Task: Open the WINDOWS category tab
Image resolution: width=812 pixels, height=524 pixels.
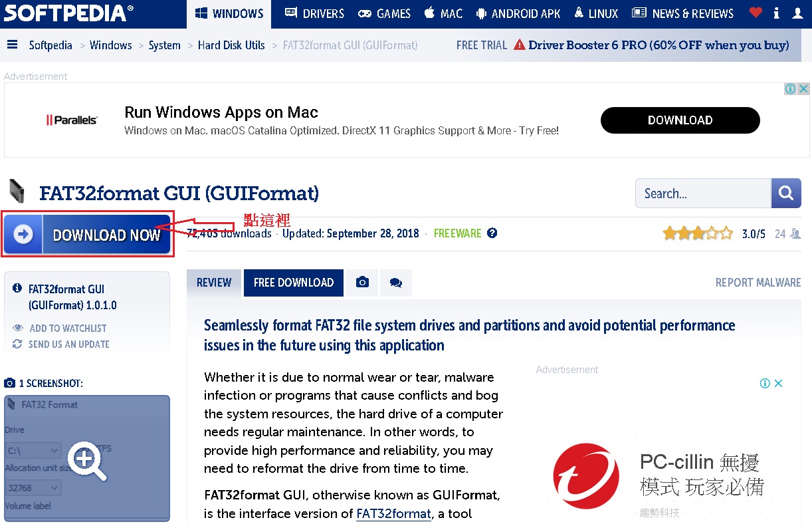Action: (x=229, y=13)
